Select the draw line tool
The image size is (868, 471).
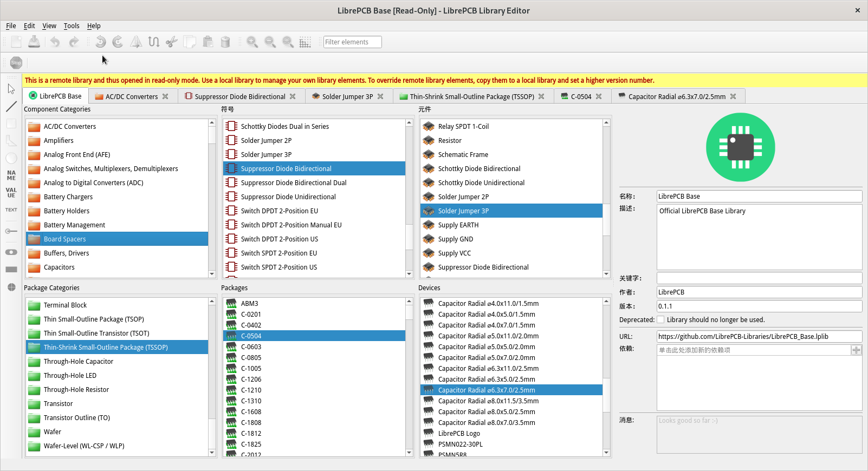[x=11, y=107]
